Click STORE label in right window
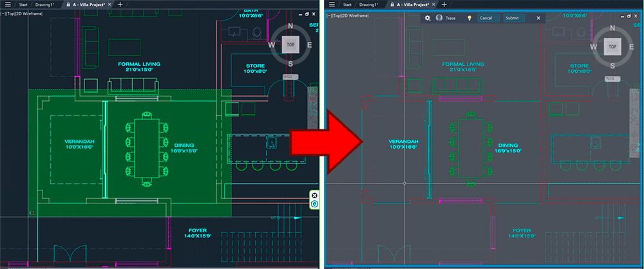The height and width of the screenshot is (269, 644). coord(579,68)
